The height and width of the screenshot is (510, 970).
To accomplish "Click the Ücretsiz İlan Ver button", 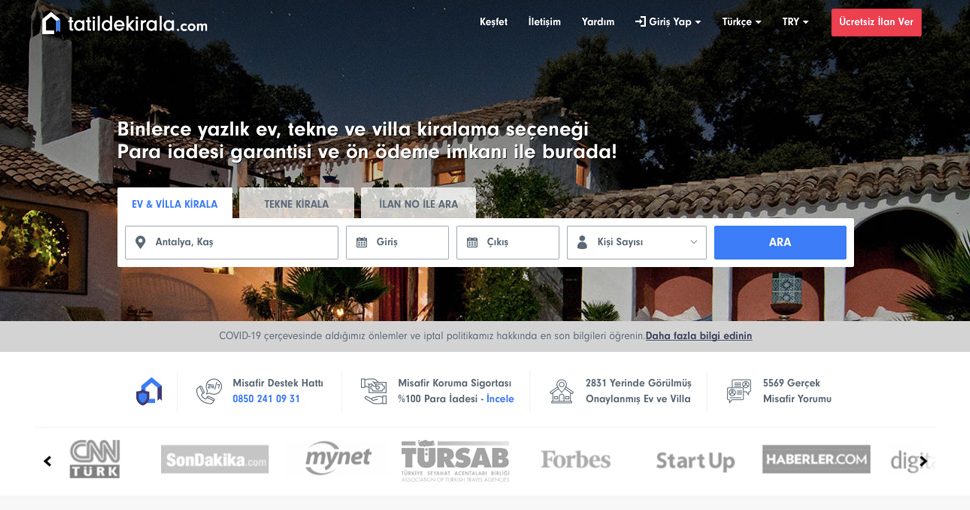I will (876, 22).
